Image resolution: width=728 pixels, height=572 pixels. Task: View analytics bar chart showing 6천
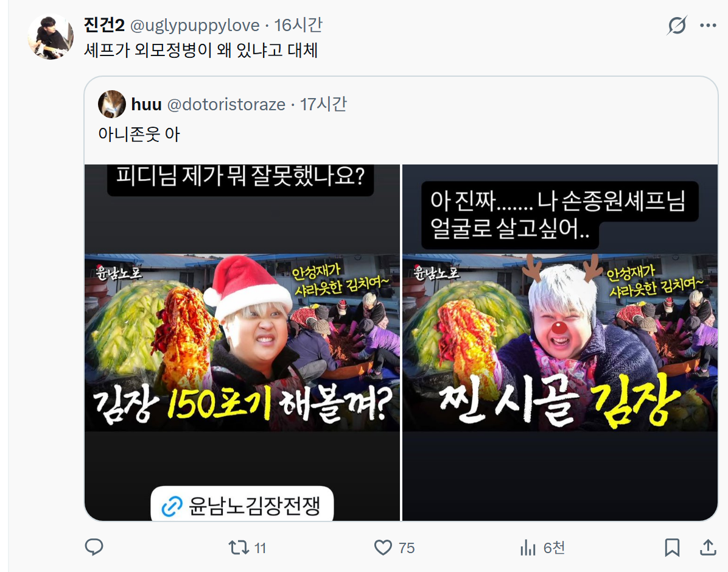[542, 548]
